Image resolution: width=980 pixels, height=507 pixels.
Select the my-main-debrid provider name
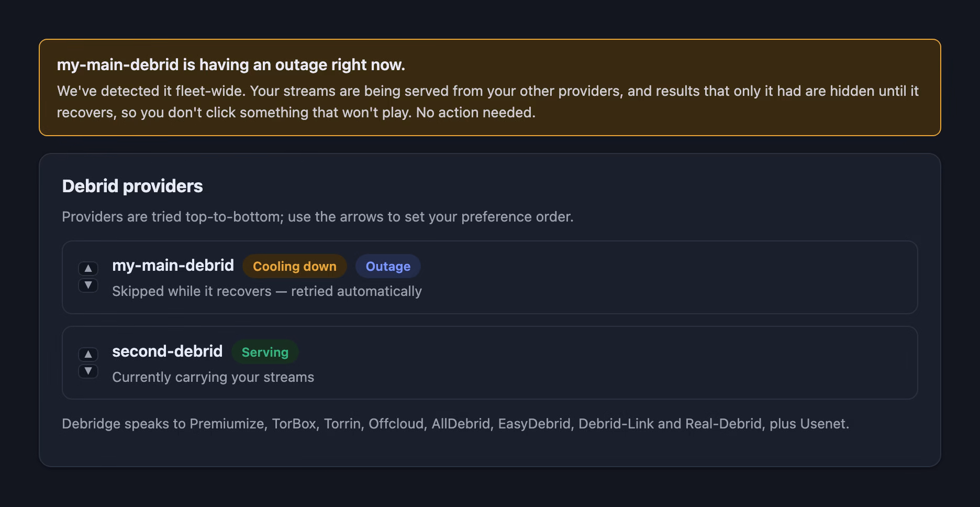(x=173, y=266)
